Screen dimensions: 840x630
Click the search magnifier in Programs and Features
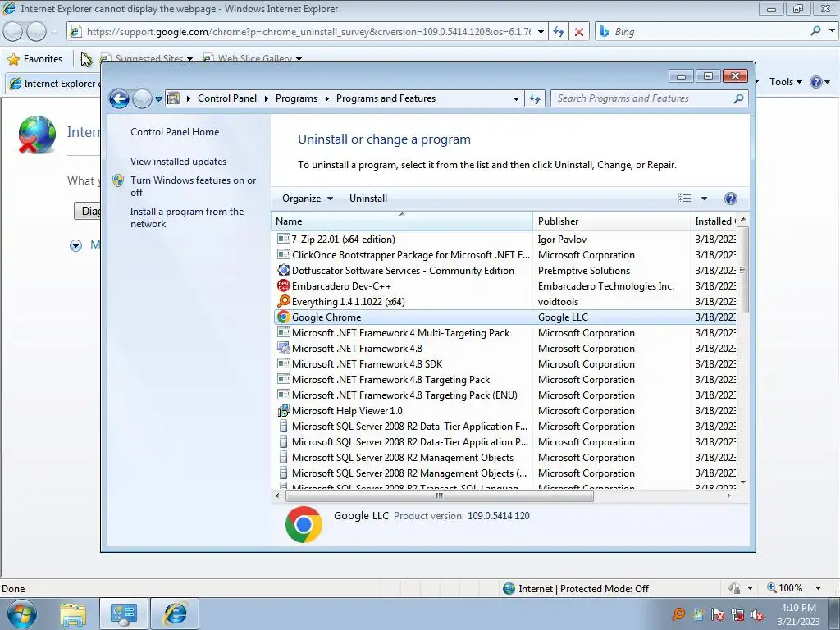click(x=738, y=98)
